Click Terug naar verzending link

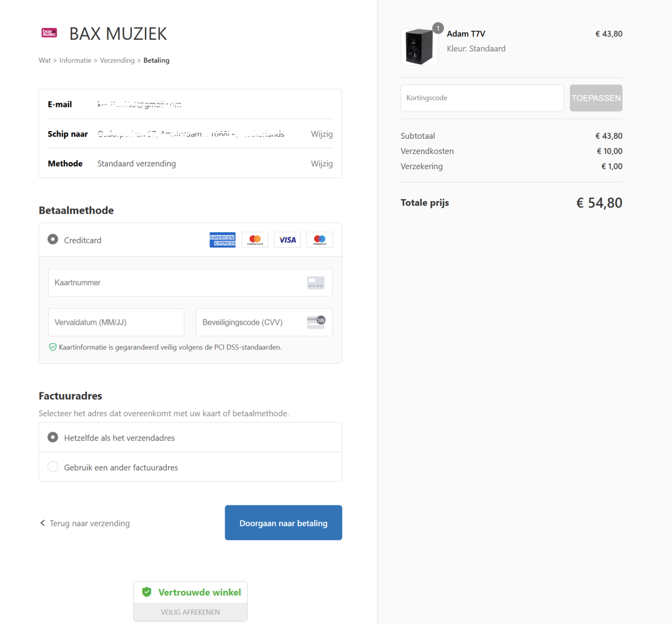click(x=90, y=523)
